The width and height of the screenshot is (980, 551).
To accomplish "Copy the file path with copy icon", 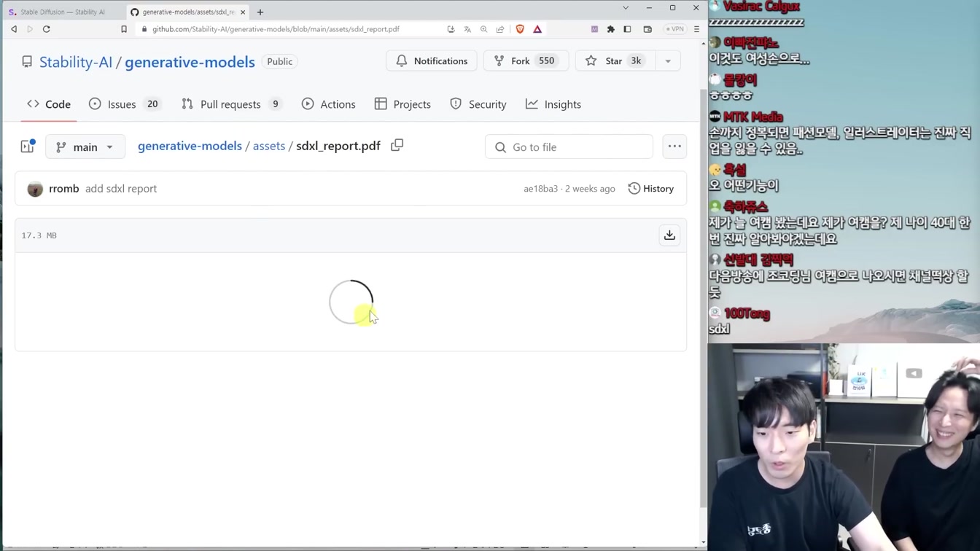I will [397, 145].
